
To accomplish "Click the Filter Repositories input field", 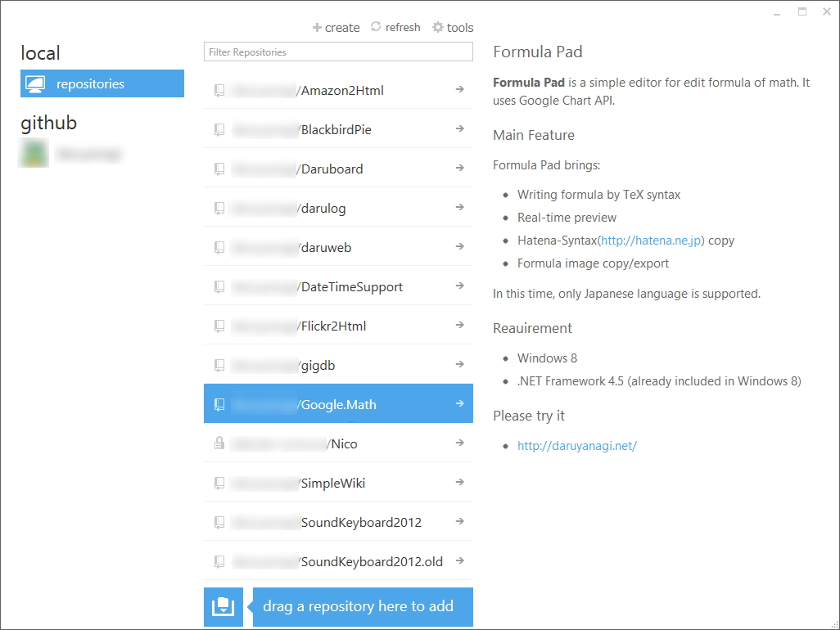I will point(338,52).
